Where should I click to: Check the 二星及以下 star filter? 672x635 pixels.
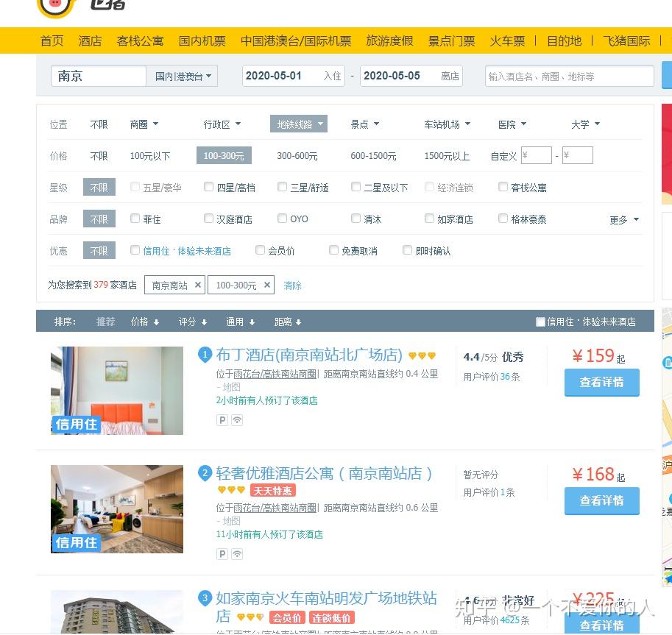(x=356, y=187)
